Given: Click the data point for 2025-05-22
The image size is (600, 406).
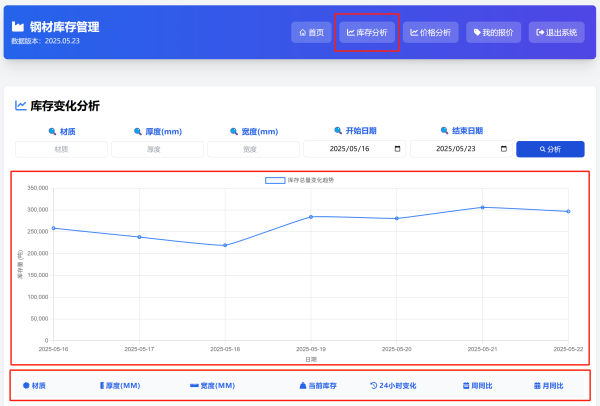Looking at the screenshot, I should (568, 212).
